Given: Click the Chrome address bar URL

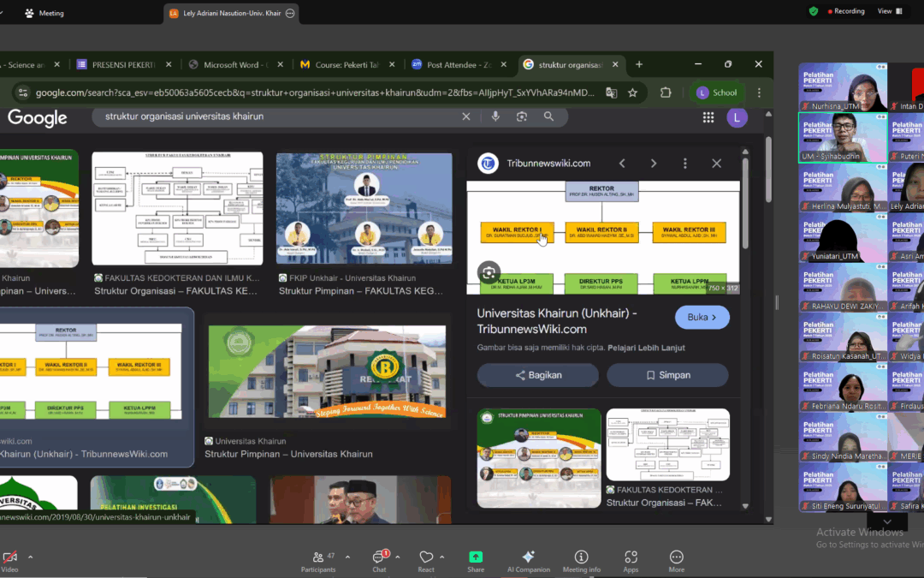Looking at the screenshot, I should (315, 92).
